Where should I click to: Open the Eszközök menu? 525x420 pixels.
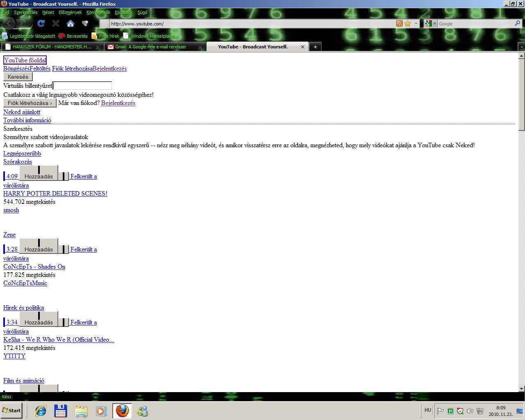click(x=124, y=12)
